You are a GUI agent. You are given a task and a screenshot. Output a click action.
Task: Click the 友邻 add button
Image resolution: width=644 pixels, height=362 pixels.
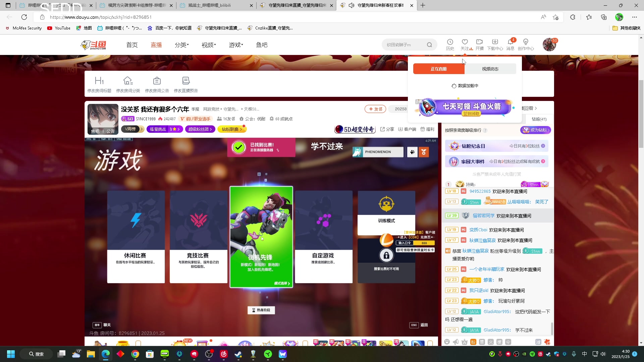(x=375, y=109)
